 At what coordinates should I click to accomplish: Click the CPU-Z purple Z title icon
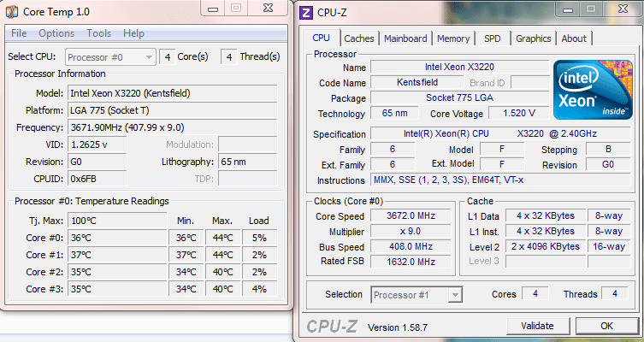click(305, 13)
